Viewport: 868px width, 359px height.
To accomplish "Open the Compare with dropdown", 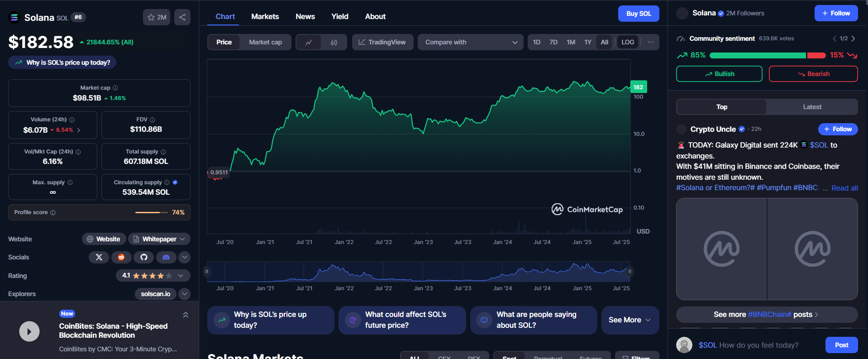I will coord(470,42).
